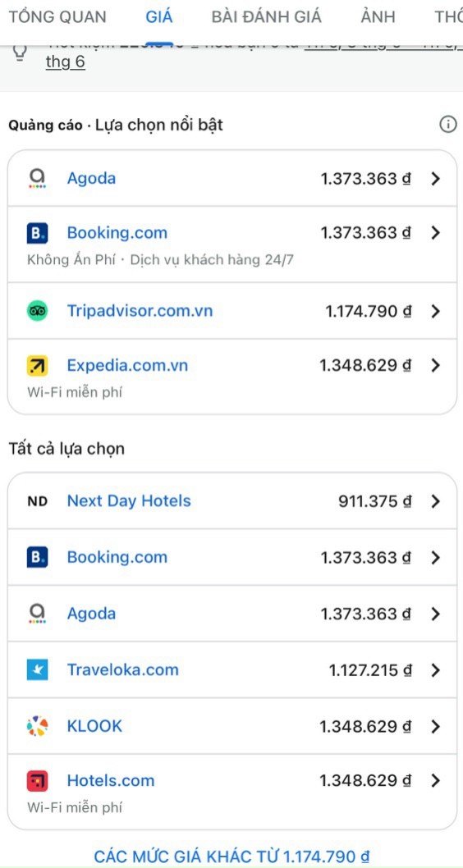Viewport: 463px width, 868px height.
Task: Click the Expedia yellow arrow logo
Action: coord(38,365)
